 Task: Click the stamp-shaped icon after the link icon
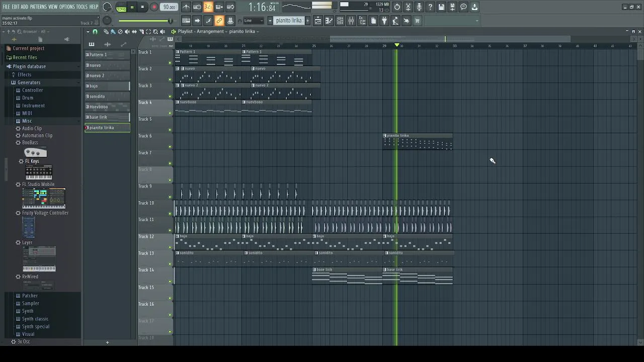tap(230, 21)
